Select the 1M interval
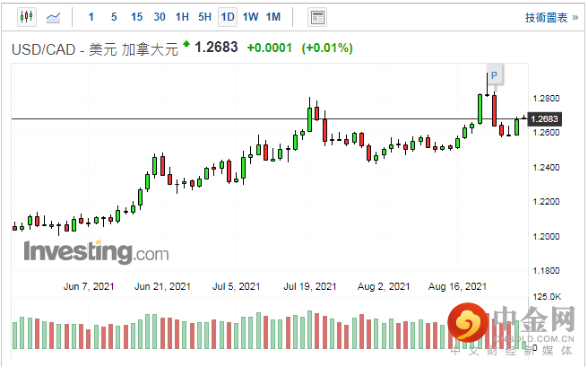The width and height of the screenshot is (588, 367). (x=273, y=17)
